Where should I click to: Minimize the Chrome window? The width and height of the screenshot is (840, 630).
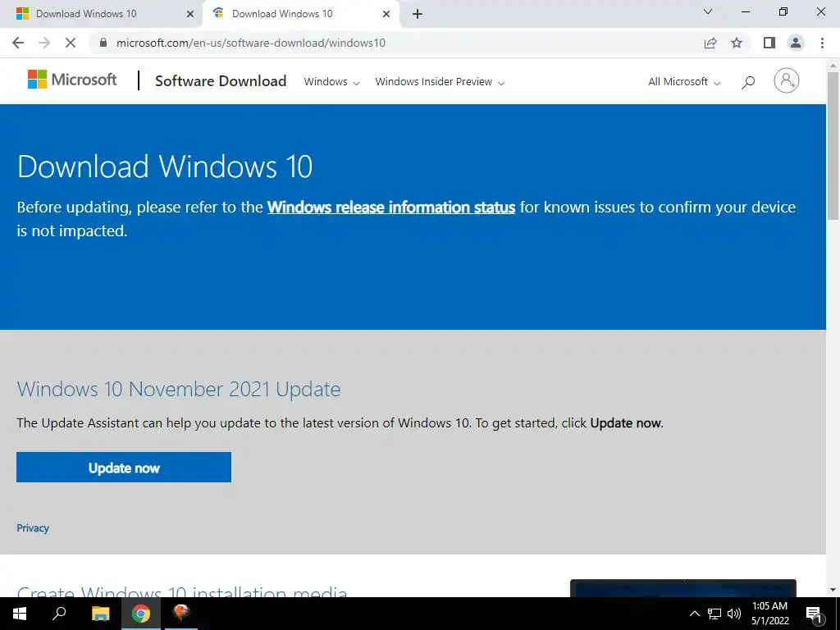[x=745, y=11]
